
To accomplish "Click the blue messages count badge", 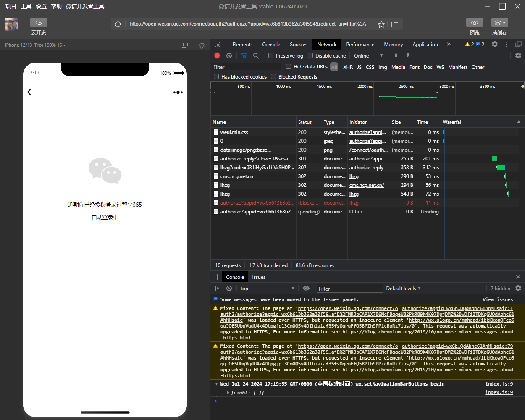I will point(480,44).
